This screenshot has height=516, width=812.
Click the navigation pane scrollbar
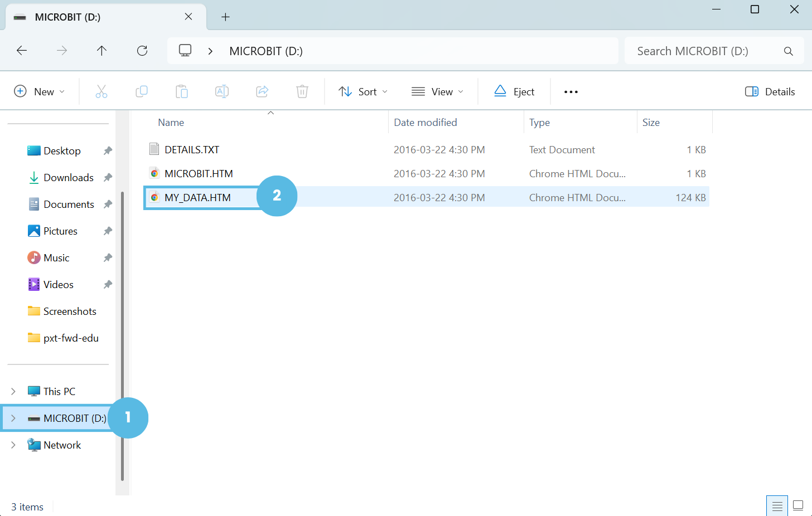click(x=122, y=335)
